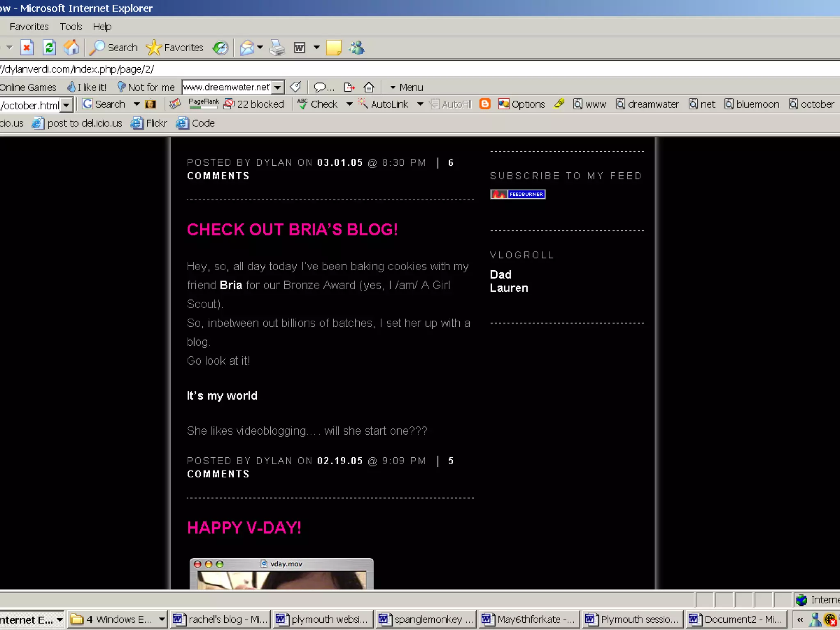Click the Print icon
The image size is (840, 630).
pos(277,48)
